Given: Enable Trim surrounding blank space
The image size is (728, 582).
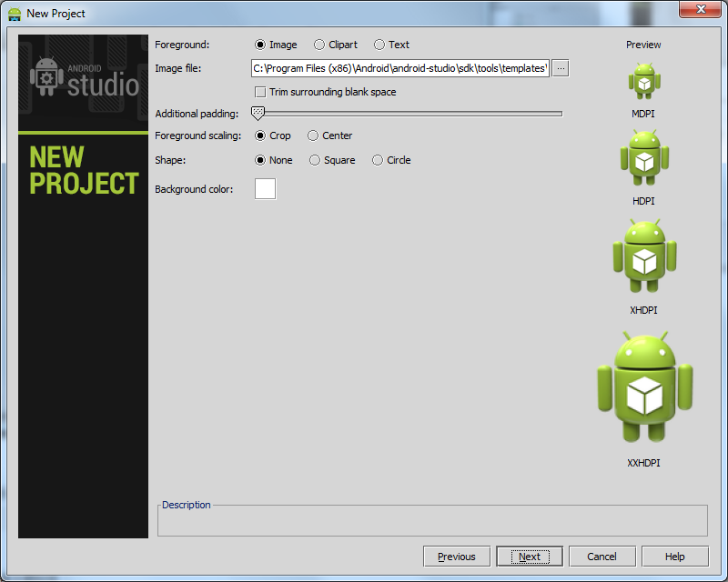Looking at the screenshot, I should pyautogui.click(x=260, y=92).
